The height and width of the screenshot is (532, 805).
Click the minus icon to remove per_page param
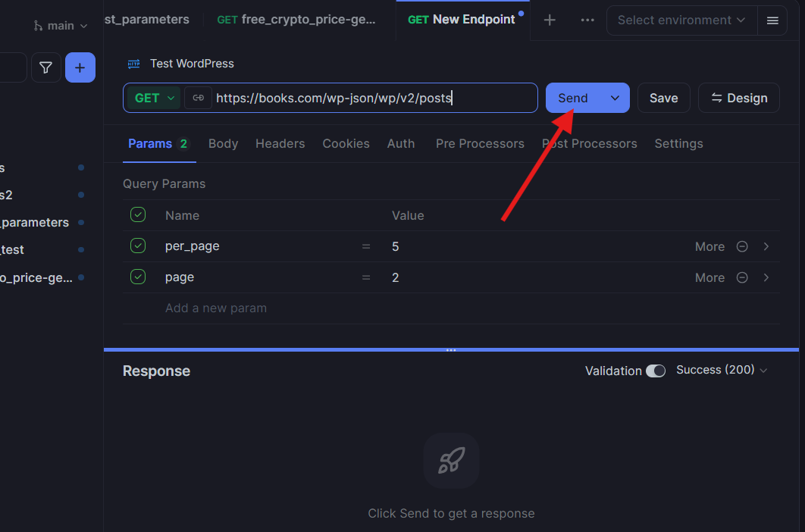click(x=741, y=246)
